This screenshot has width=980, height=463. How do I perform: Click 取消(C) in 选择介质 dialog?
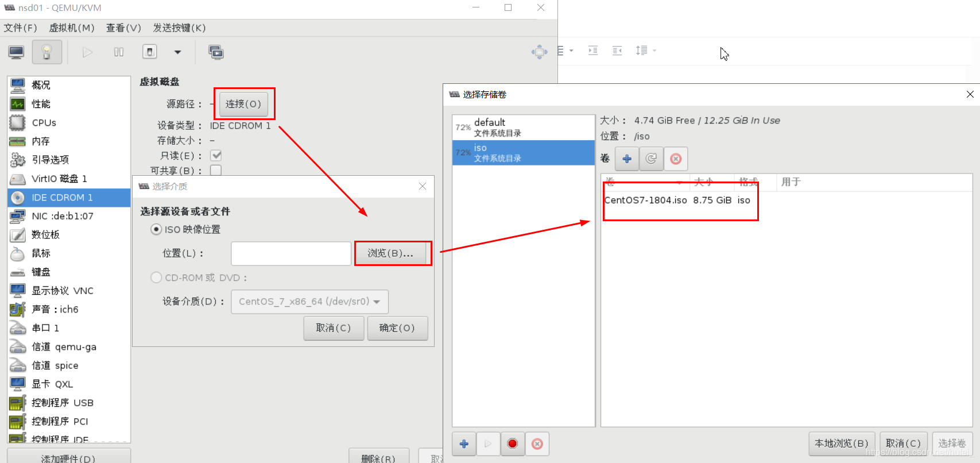pos(334,328)
